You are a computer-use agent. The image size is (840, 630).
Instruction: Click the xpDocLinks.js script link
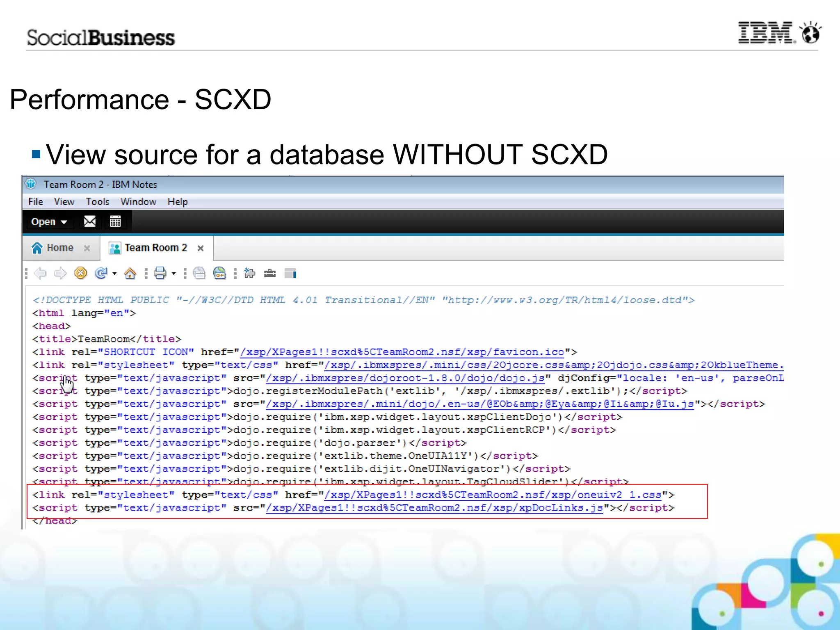(x=435, y=508)
